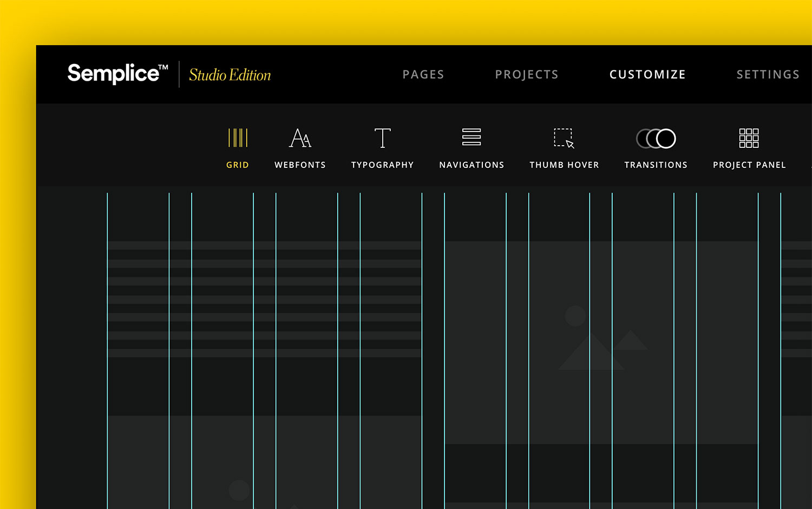812x509 pixels.
Task: Click the Typography 'T' icon
Action: click(383, 138)
